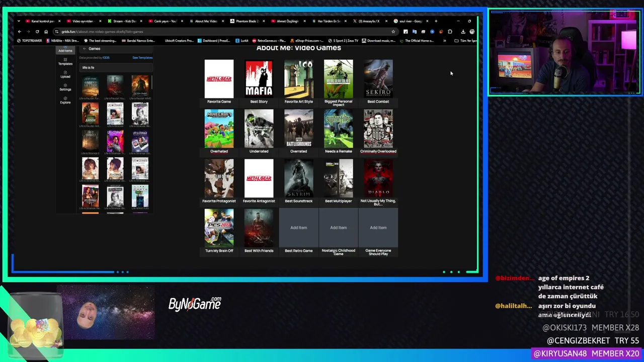This screenshot has width=644, height=362.
Task: Select the Syphon Filter Needs a Remake cover
Action: tap(338, 128)
